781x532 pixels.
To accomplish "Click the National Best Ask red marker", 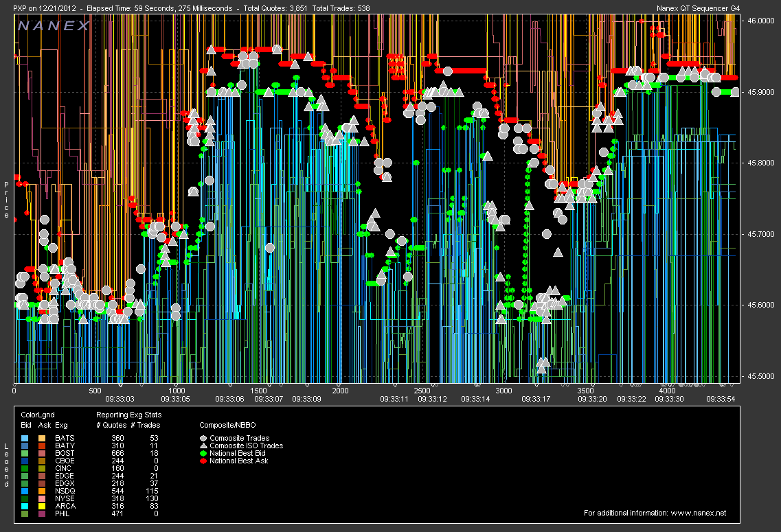I will click(x=203, y=461).
